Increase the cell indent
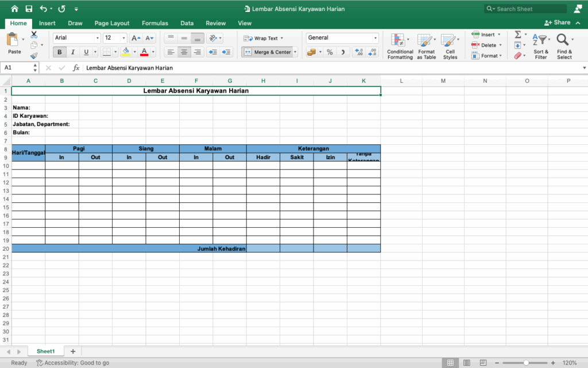588x368 pixels. pyautogui.click(x=226, y=52)
